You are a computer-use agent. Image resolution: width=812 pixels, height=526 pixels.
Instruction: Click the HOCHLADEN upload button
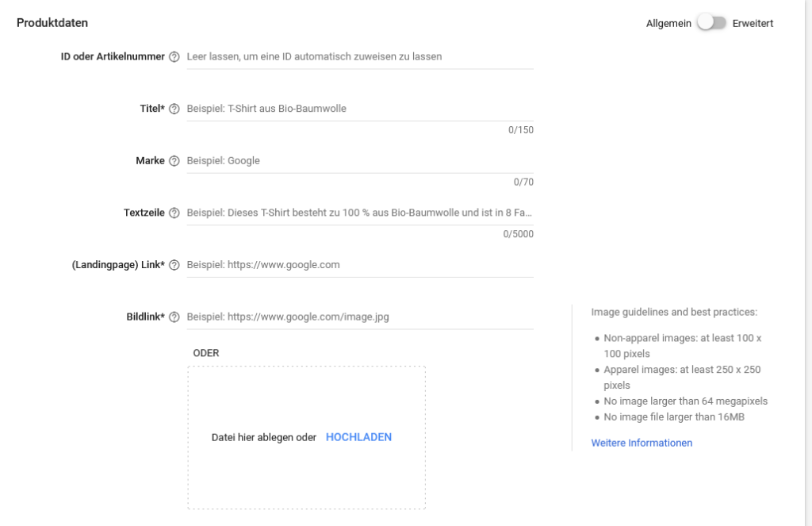click(x=358, y=437)
